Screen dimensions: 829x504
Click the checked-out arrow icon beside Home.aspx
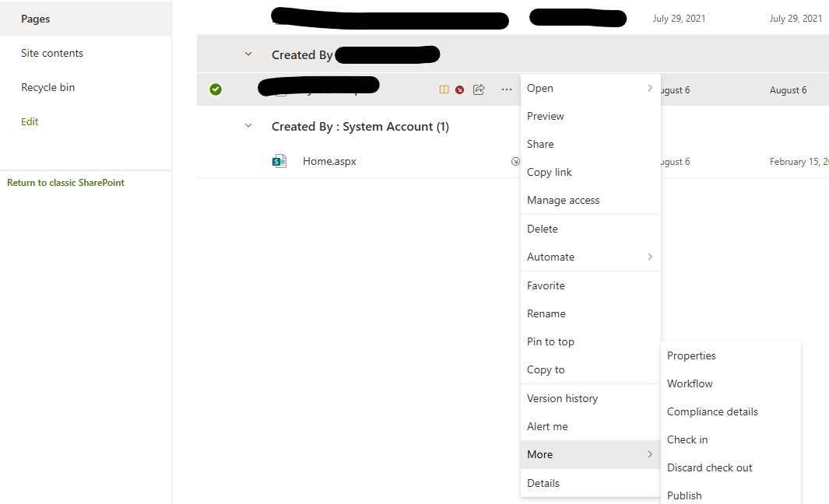pos(515,161)
